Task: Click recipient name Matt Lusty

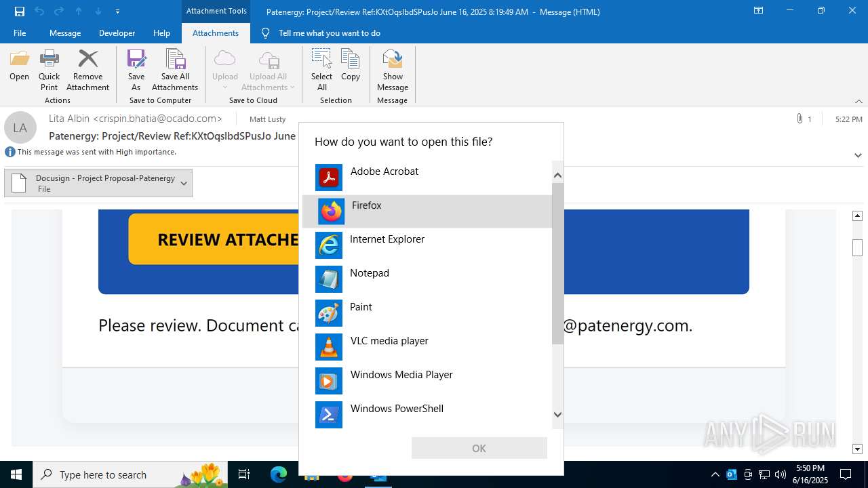Action: point(268,119)
